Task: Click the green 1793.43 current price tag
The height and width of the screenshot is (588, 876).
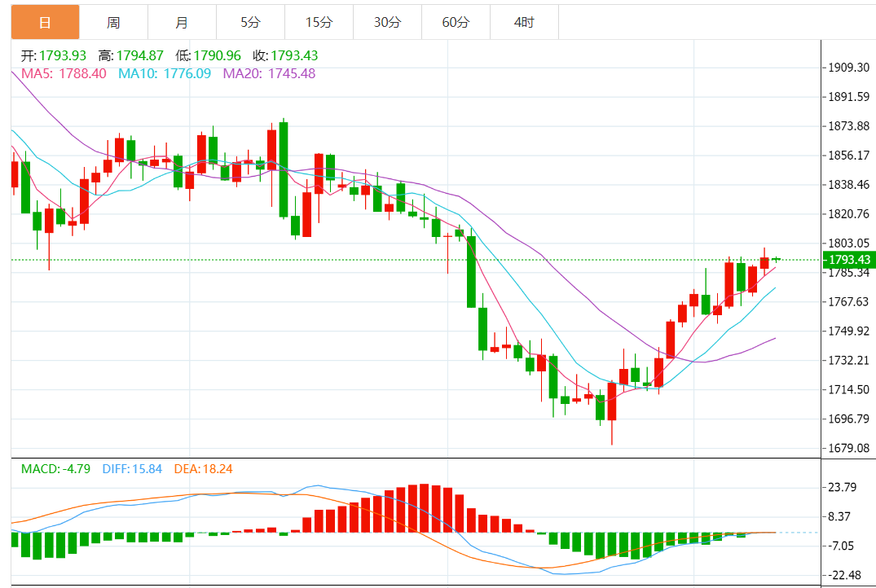Action: [x=849, y=260]
